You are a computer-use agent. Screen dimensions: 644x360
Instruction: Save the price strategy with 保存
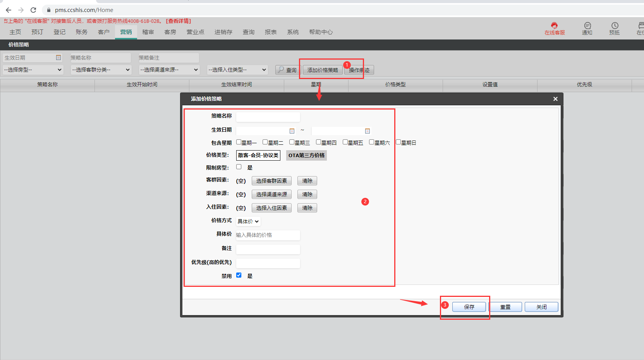pos(469,307)
